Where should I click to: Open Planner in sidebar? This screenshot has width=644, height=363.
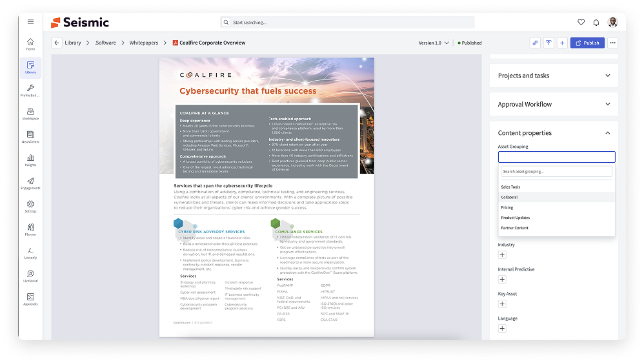coord(30,230)
